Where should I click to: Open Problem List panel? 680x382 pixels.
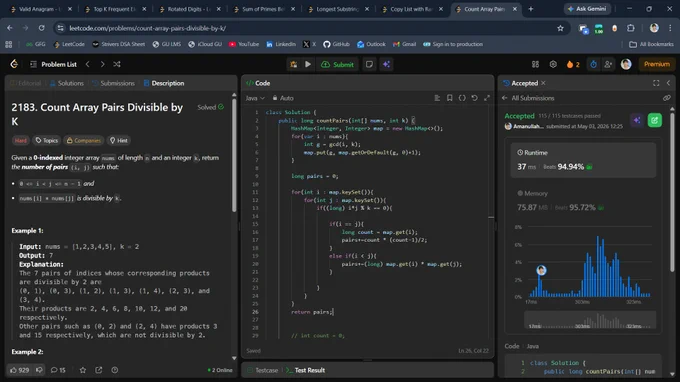[x=53, y=64]
